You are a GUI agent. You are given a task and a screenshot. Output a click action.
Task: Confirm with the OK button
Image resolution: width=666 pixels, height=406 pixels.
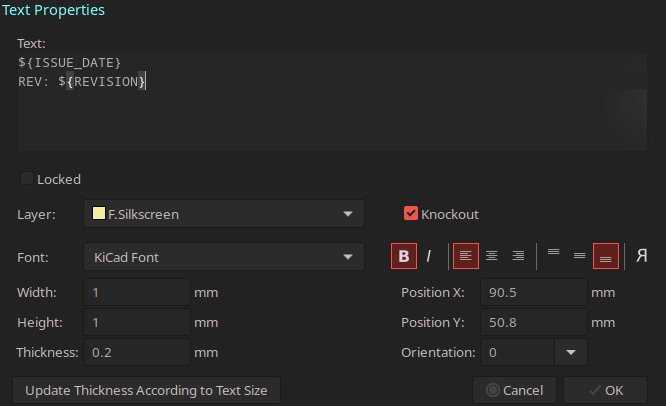click(x=605, y=390)
